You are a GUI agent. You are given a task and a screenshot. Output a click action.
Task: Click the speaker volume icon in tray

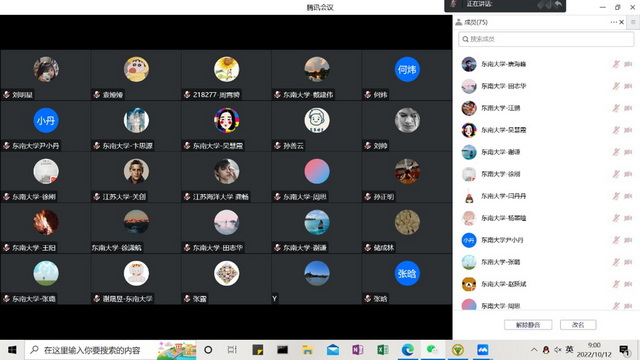558,350
